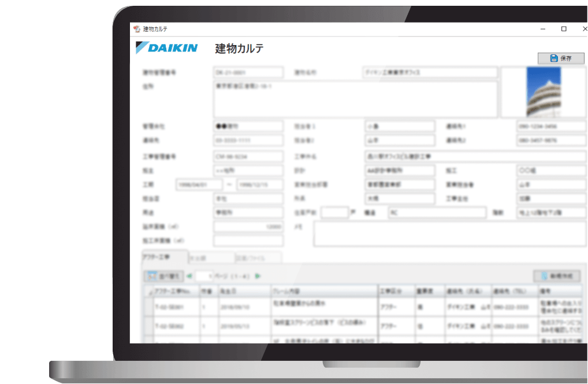The width and height of the screenshot is (588, 384).
Task: Switch to the second tab beside アフター工事
Action: [x=211, y=258]
